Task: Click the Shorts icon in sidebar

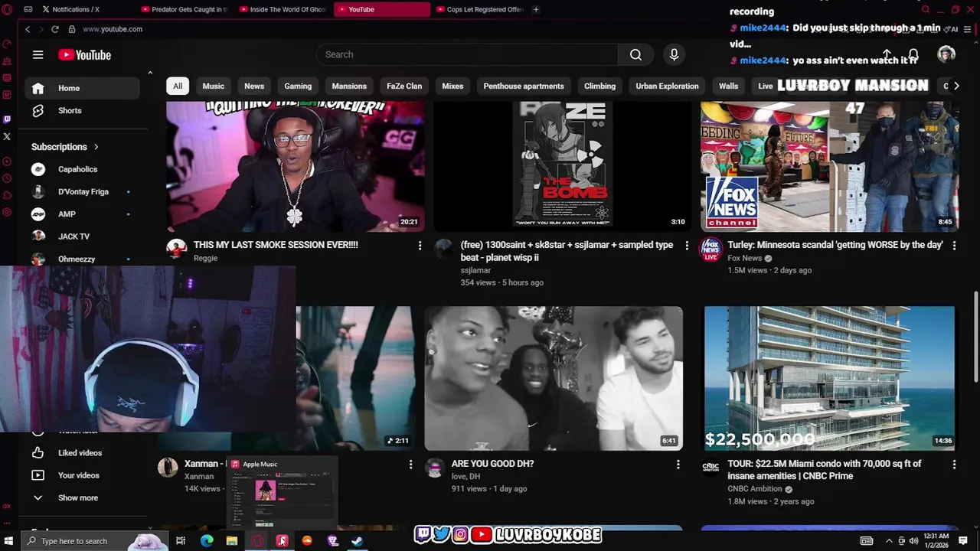Action: 38,110
